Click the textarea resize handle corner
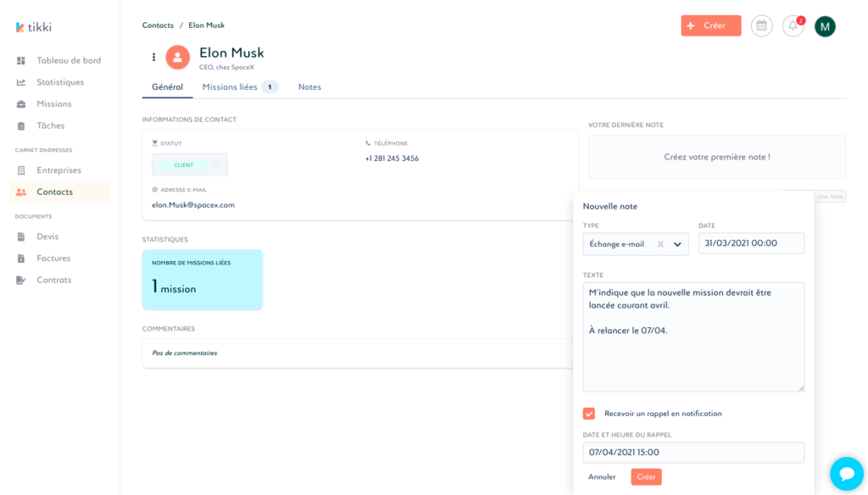This screenshot has width=868, height=495. tap(801, 388)
